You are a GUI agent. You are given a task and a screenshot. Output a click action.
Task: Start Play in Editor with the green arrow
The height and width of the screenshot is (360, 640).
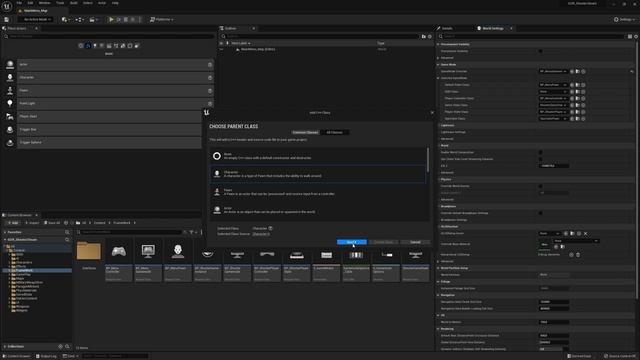[x=111, y=20]
